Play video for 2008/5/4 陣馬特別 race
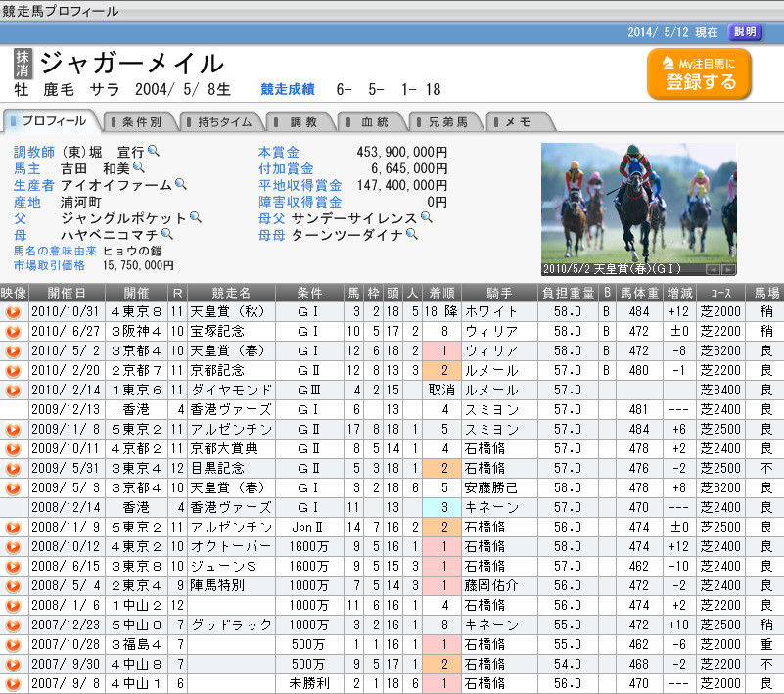The width and height of the screenshot is (784, 694). tap(14, 585)
